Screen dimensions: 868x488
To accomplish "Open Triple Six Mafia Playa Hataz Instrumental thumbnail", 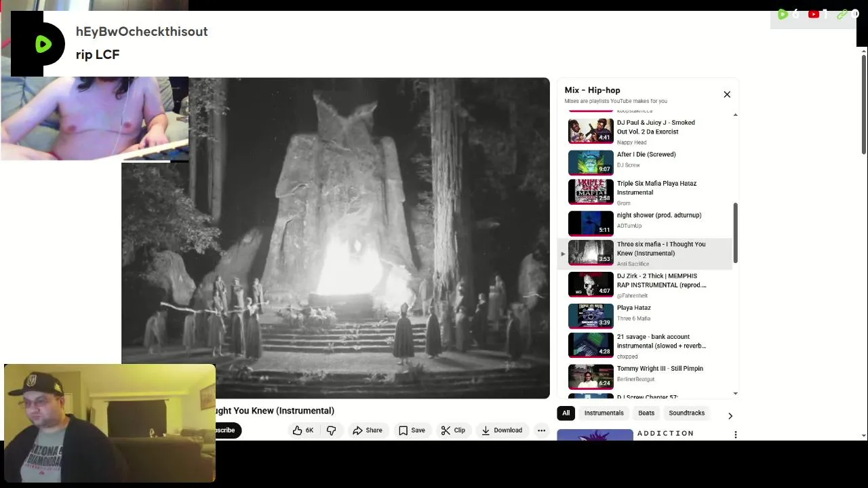I will (591, 192).
